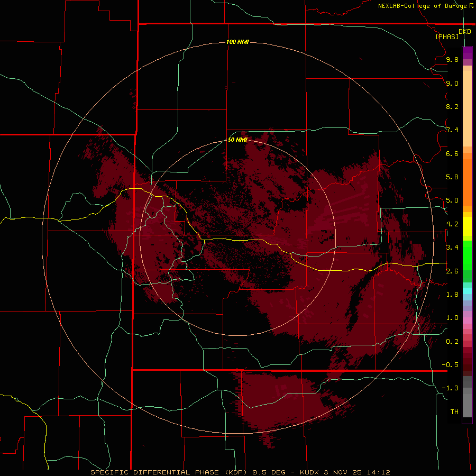476x476 pixels.
Task: Click the TH threshold label on scale
Action: pos(454,412)
